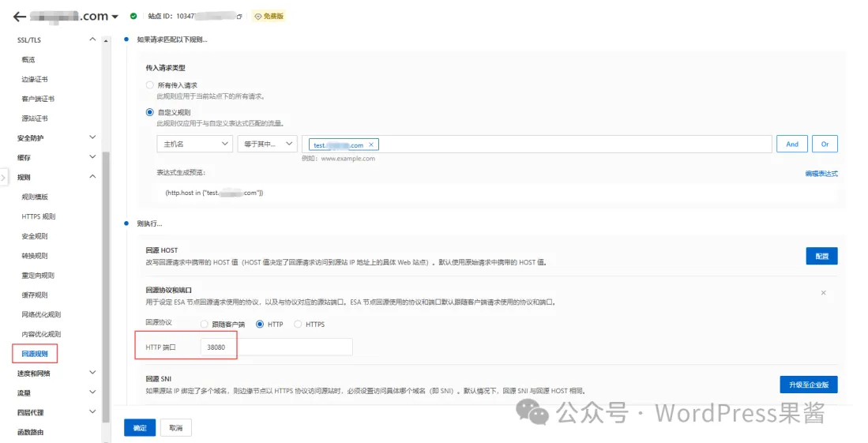The width and height of the screenshot is (868, 443).
Task: Select the 所有传入请求 radio option
Action: coord(149,85)
